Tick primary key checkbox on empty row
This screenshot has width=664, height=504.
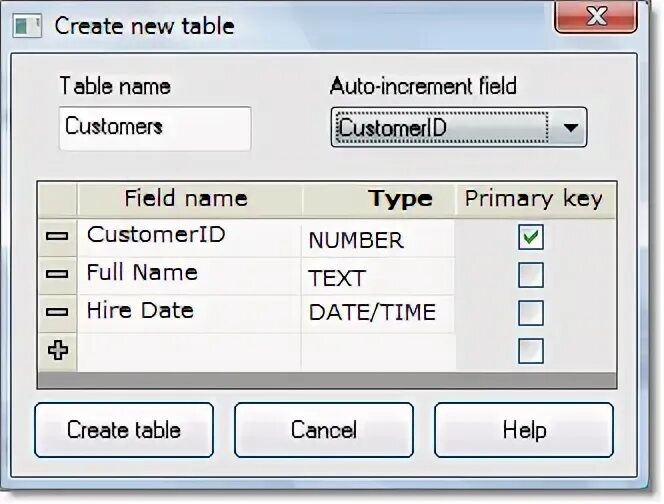pos(531,351)
